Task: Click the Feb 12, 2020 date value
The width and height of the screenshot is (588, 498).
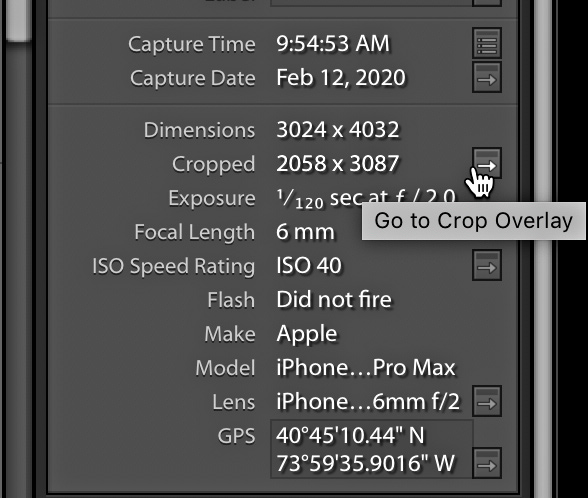Action: click(341, 78)
